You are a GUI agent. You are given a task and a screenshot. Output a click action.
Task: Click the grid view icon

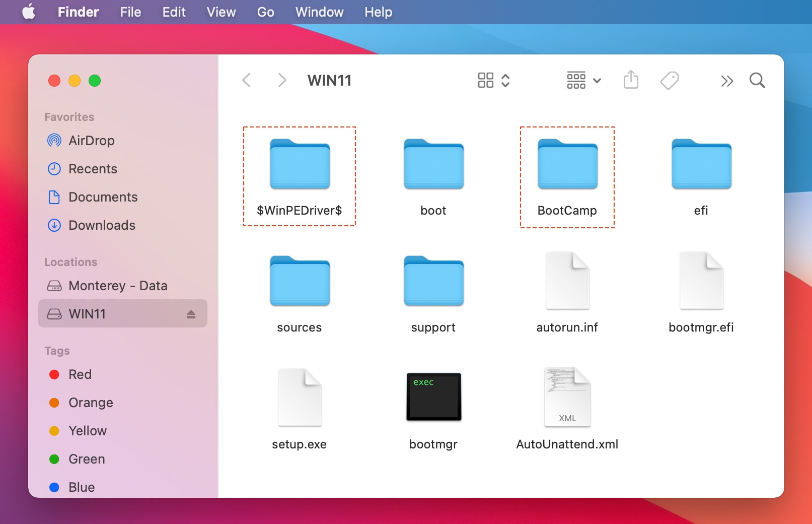click(485, 80)
